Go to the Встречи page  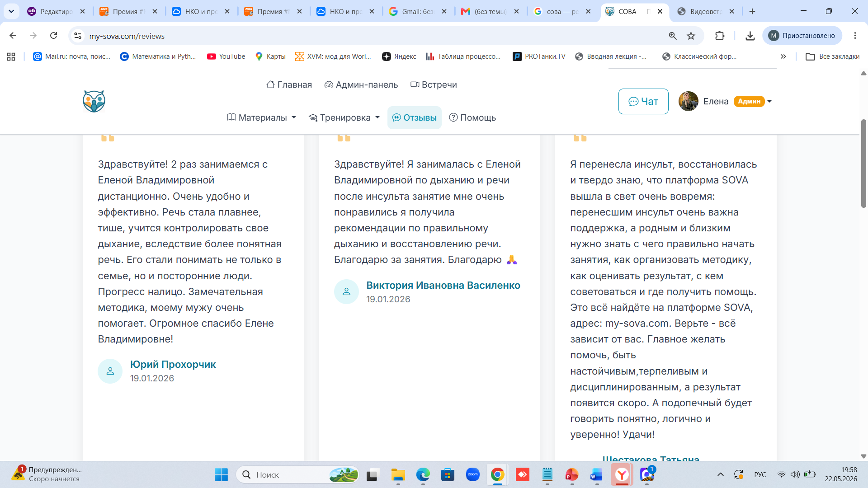coord(434,84)
